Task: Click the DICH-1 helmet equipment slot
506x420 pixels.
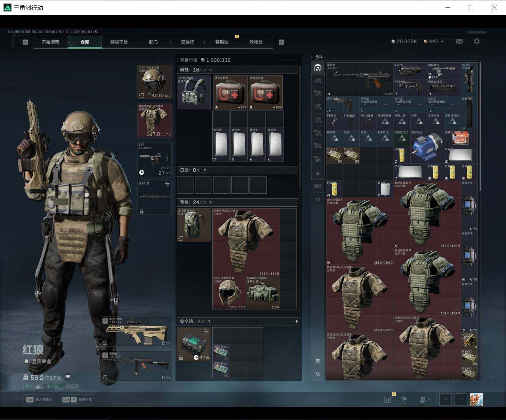Action: [155, 82]
